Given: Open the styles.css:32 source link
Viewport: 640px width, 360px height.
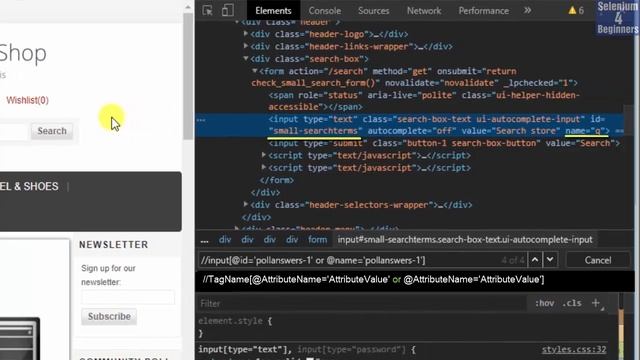Looking at the screenshot, I should pos(574,349).
